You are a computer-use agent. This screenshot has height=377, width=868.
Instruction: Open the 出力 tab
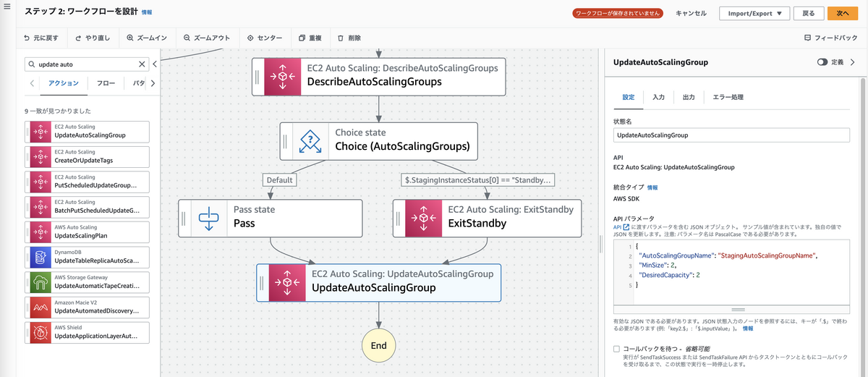pos(689,97)
